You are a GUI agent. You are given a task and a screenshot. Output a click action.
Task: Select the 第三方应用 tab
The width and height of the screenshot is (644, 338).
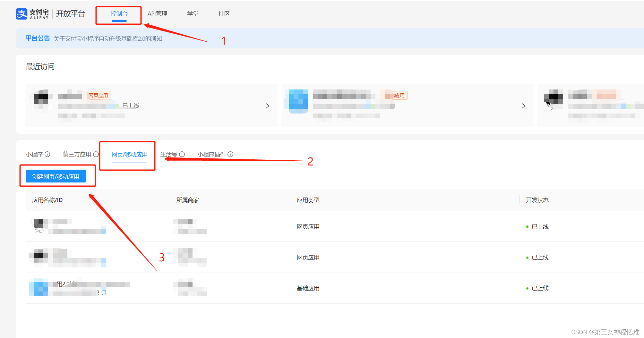[x=77, y=154]
